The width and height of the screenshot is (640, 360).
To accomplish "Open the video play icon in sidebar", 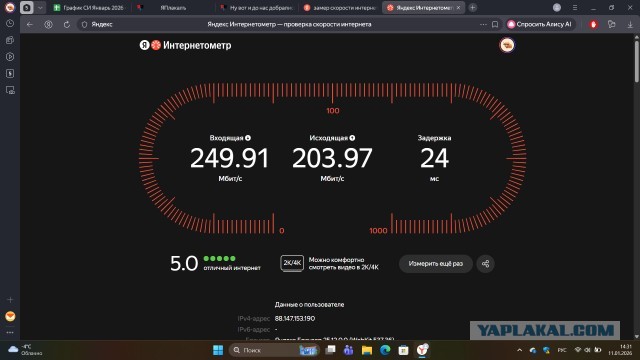I will 10,57.
